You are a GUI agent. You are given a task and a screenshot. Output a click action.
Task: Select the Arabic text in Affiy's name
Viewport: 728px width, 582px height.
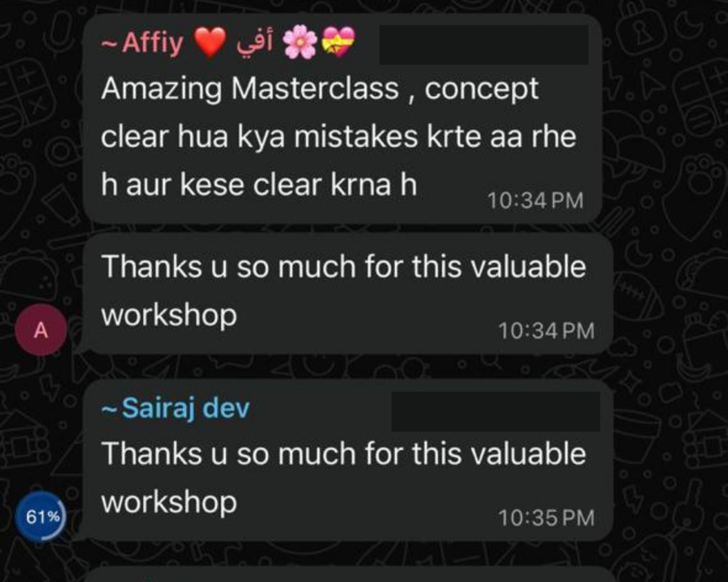(254, 43)
